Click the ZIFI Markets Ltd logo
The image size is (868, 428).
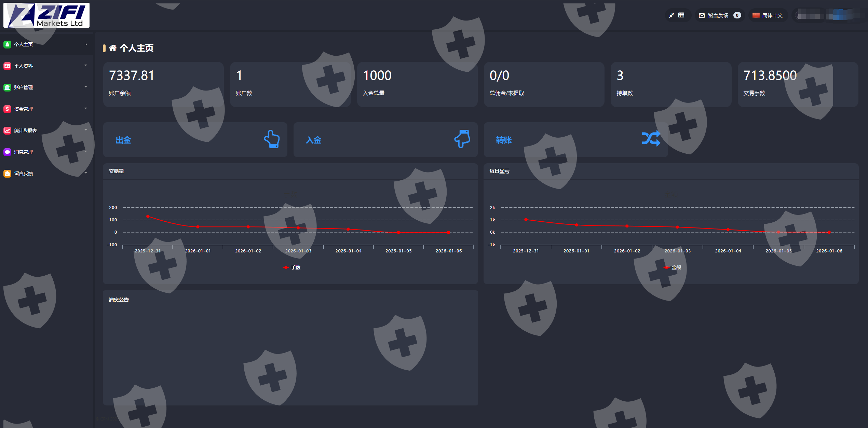click(x=46, y=15)
